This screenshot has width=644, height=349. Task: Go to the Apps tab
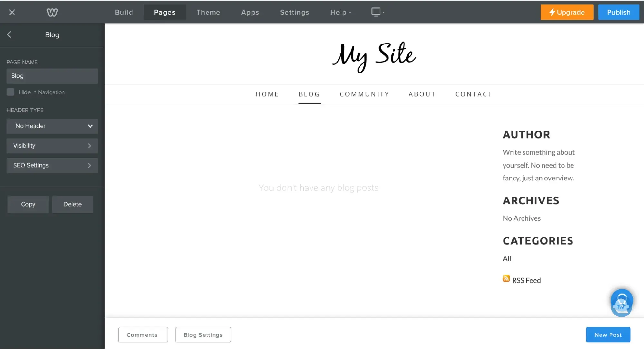tap(250, 12)
